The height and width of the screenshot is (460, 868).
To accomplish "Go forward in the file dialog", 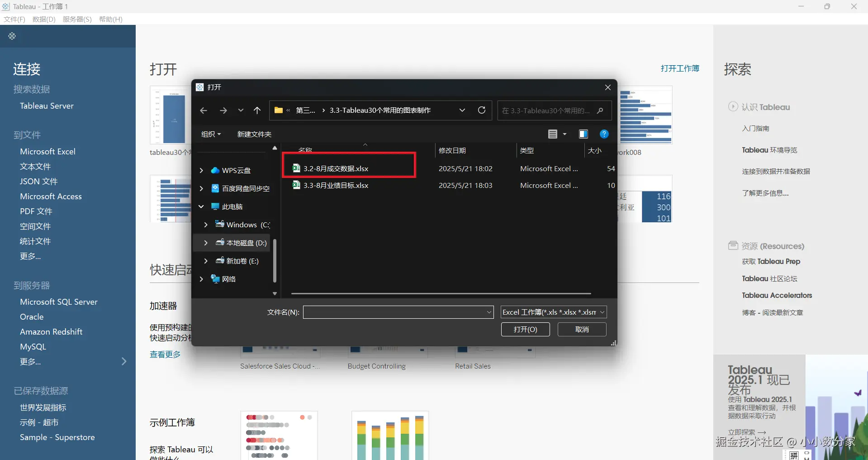I will pos(223,110).
